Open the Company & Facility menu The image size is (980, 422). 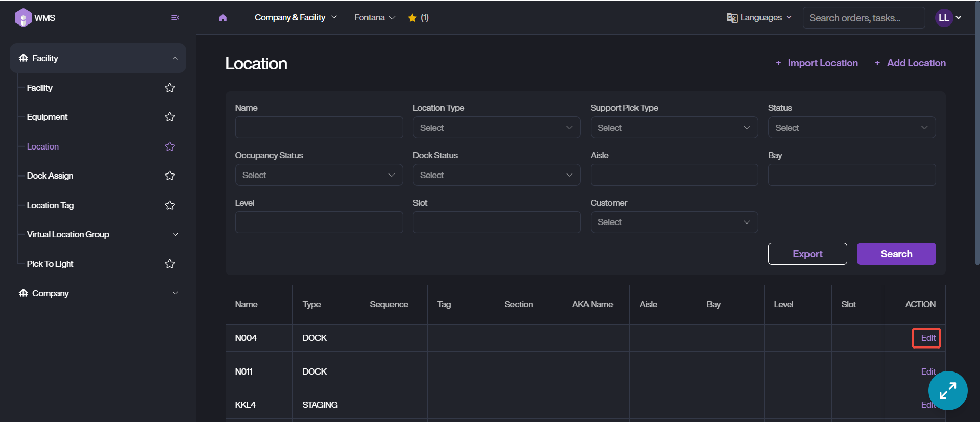pos(296,18)
